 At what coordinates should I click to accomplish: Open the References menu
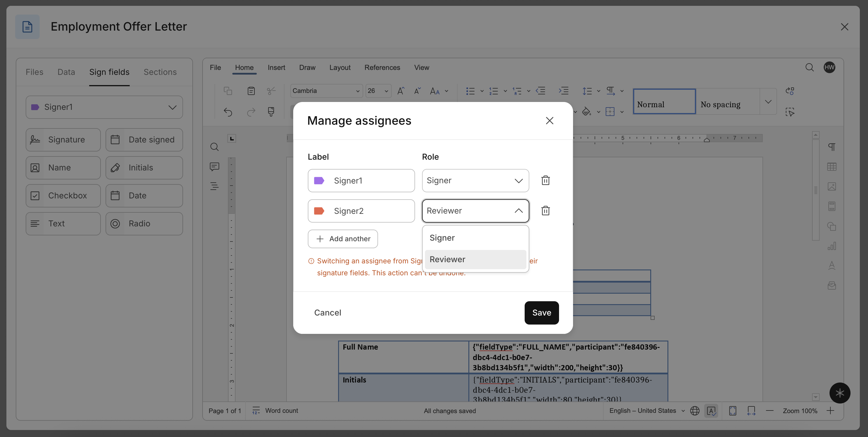tap(382, 67)
